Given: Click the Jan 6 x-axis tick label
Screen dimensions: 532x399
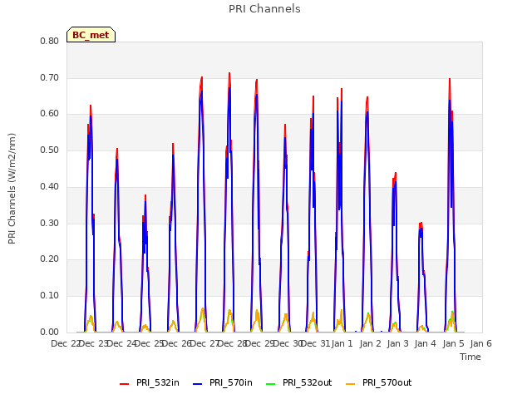Looking at the screenshot, I should (x=480, y=343).
